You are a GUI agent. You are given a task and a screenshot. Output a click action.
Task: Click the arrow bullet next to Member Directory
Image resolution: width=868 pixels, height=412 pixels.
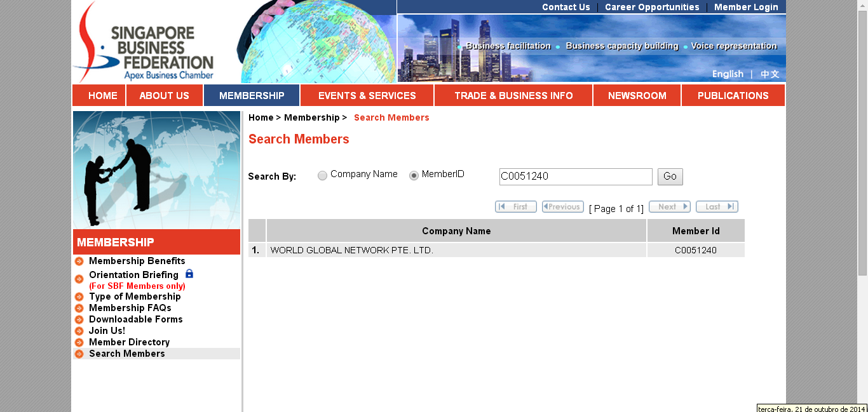(x=79, y=342)
